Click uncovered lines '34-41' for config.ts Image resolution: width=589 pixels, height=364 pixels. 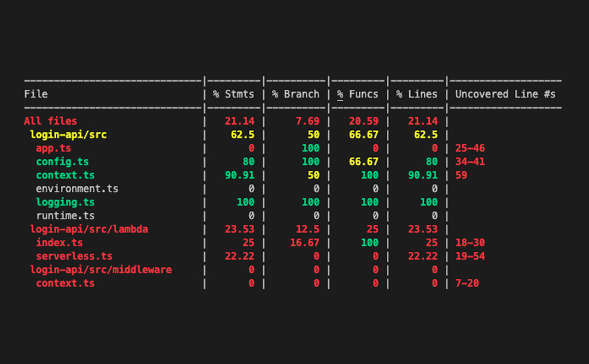coord(470,161)
